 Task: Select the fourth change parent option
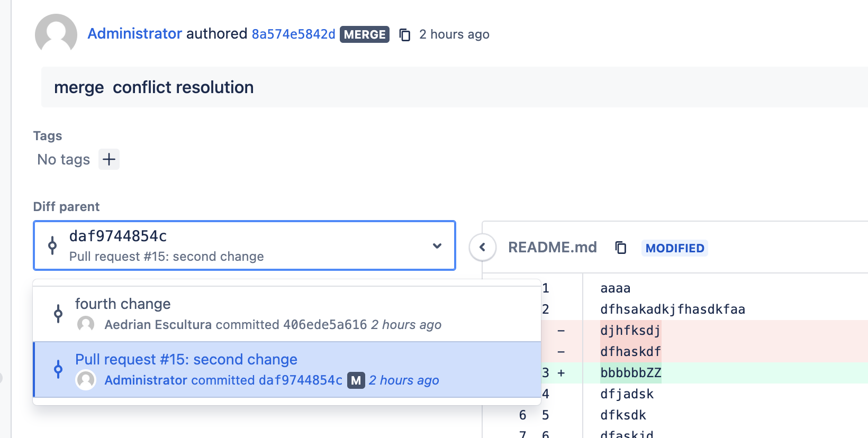pos(287,314)
